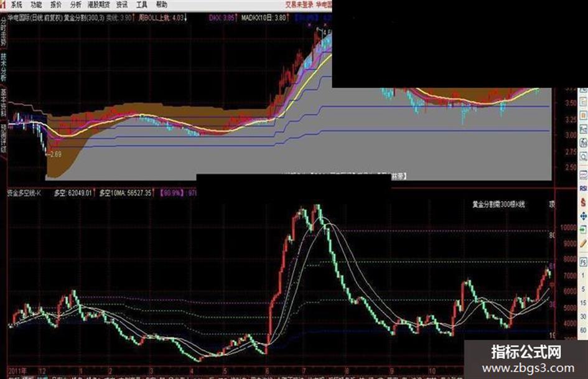Open the 帮助 menu
The width and height of the screenshot is (588, 379).
(x=161, y=5)
